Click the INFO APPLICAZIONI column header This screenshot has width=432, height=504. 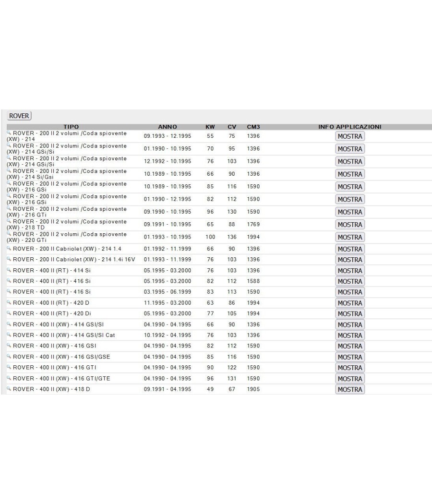350,127
